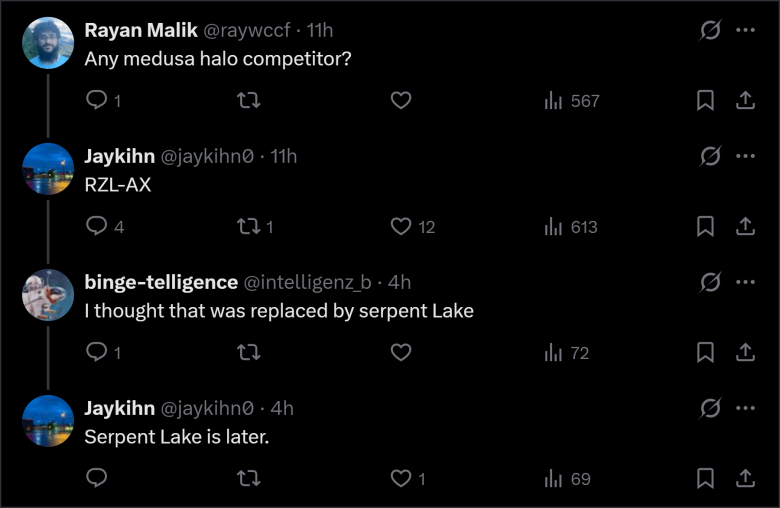The width and height of the screenshot is (780, 508).
Task: Like binge-telligence's serpent Lake reply
Action: [x=401, y=353]
